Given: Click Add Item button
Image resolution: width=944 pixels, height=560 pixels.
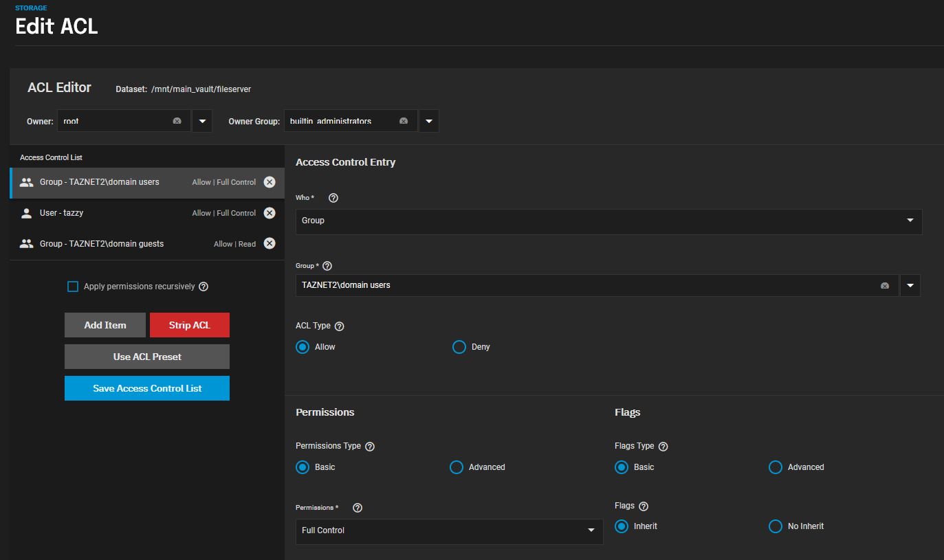Looking at the screenshot, I should [105, 325].
